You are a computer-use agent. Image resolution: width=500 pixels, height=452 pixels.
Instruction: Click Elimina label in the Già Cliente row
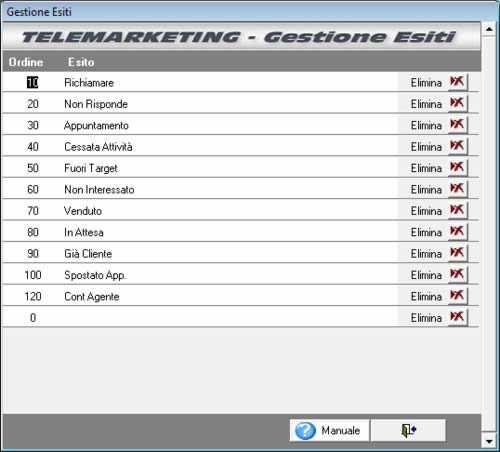pyautogui.click(x=426, y=254)
